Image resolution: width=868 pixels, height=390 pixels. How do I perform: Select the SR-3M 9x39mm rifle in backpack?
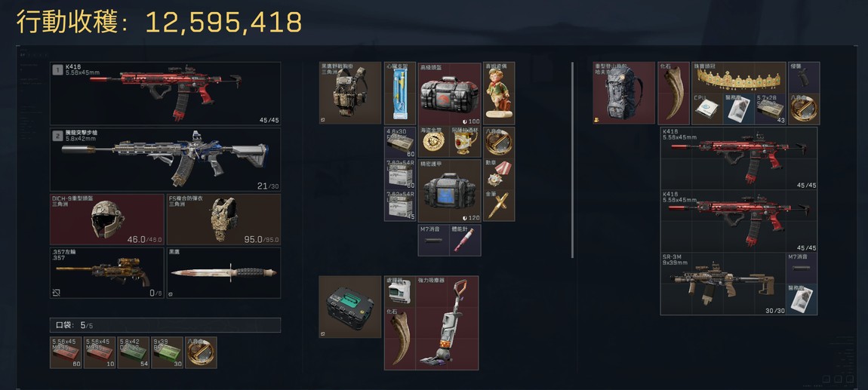click(x=723, y=284)
